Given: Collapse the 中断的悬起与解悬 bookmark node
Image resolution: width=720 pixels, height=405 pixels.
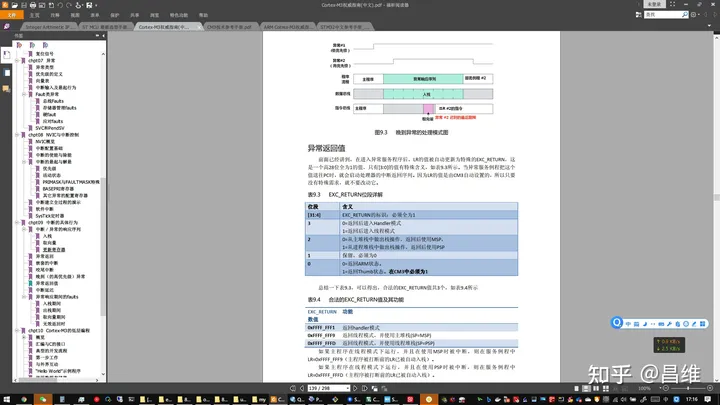Looking at the screenshot, I should click(x=24, y=162).
